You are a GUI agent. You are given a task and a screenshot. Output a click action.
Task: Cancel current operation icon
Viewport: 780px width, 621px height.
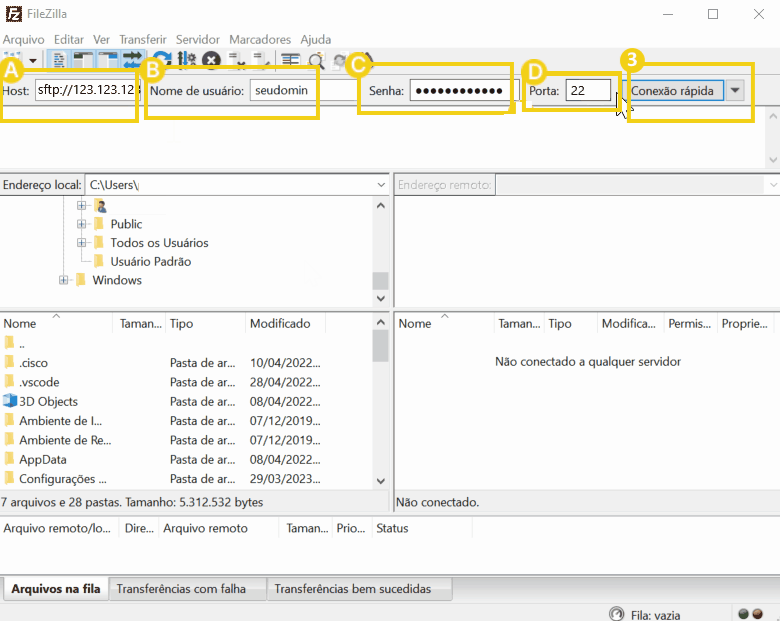pyautogui.click(x=212, y=60)
